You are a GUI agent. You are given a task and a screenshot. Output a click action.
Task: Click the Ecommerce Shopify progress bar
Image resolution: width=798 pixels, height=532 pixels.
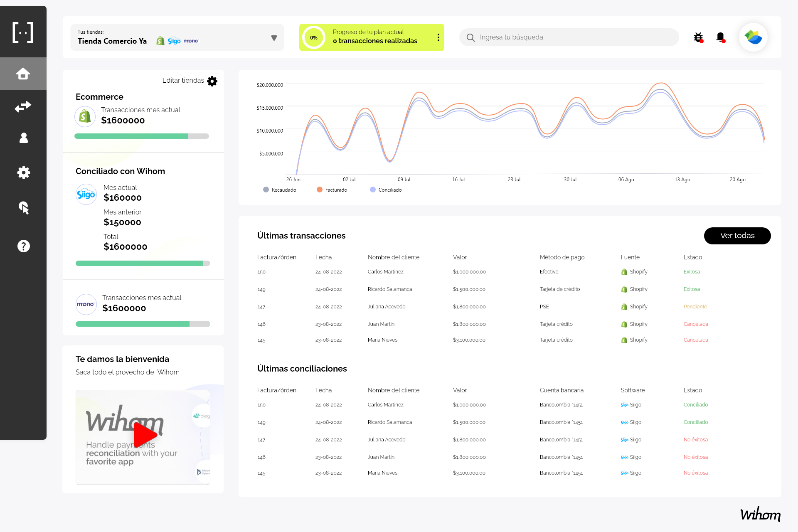(x=141, y=136)
